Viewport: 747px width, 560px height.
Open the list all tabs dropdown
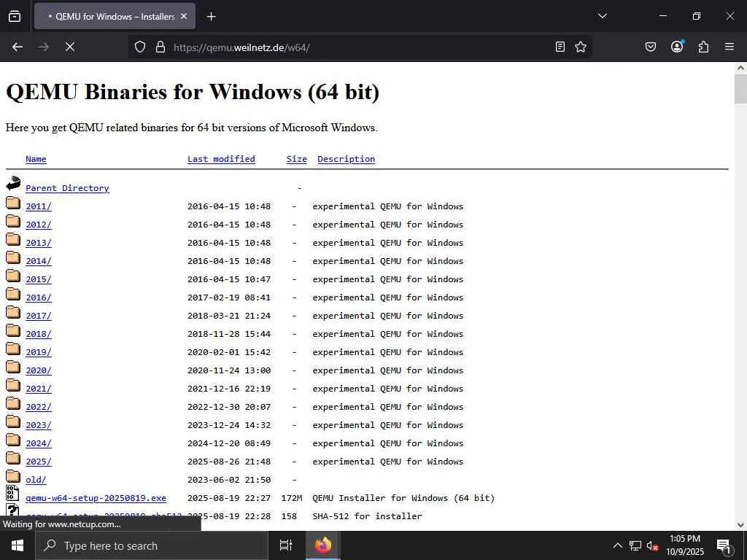pyautogui.click(x=602, y=16)
